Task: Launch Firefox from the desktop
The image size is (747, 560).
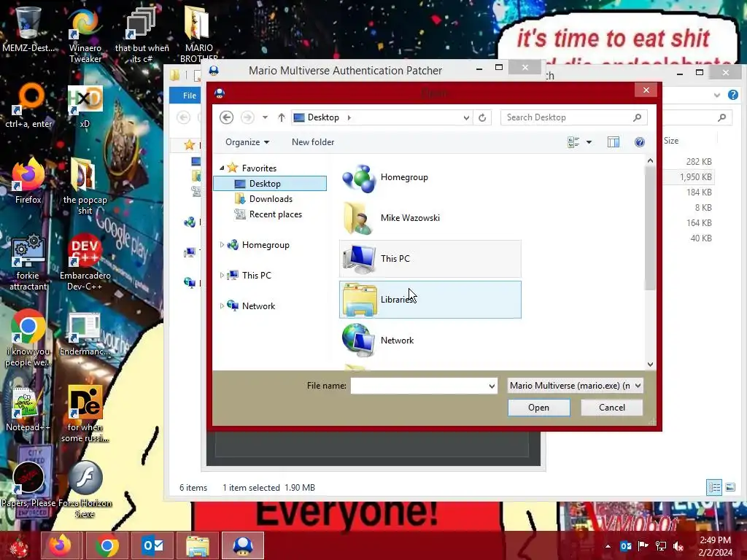Action: point(28,181)
